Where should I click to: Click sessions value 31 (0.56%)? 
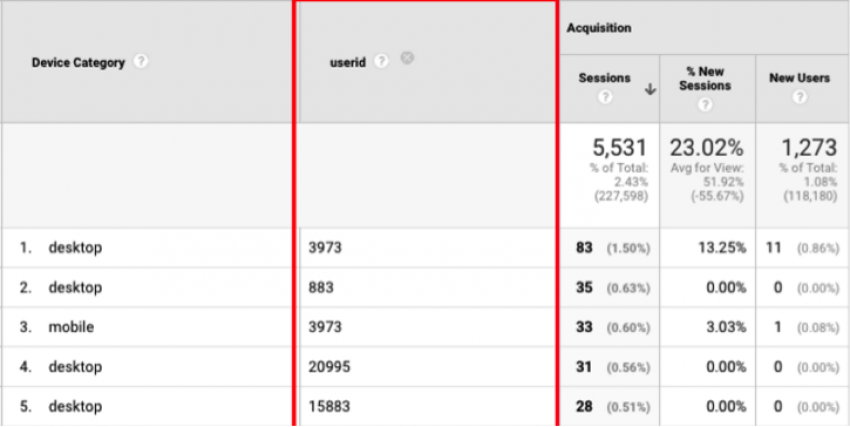(612, 367)
